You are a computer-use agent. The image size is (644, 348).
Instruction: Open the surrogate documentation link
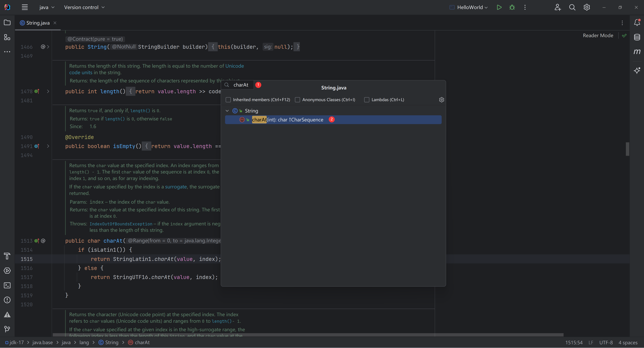176,187
